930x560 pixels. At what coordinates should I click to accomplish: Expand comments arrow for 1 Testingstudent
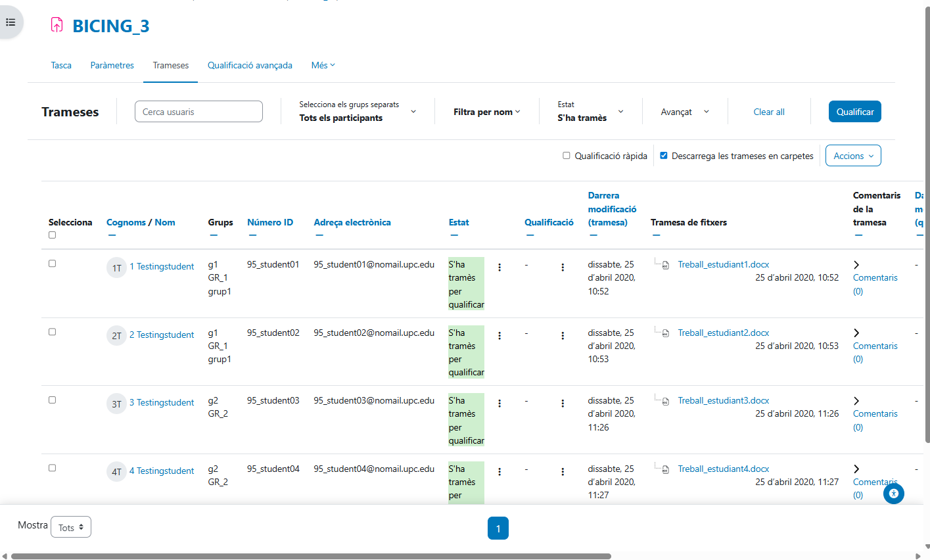click(856, 265)
